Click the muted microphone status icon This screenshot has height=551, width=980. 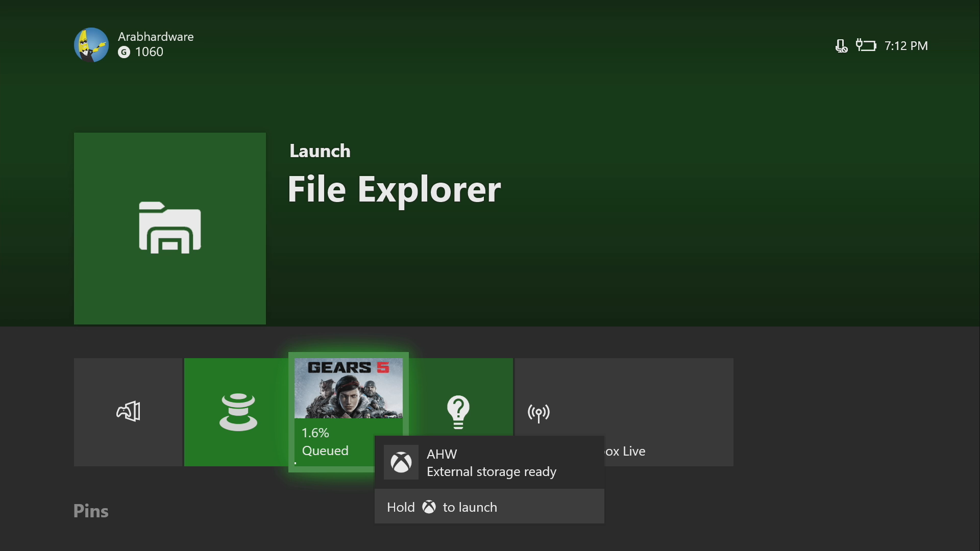pyautogui.click(x=841, y=46)
